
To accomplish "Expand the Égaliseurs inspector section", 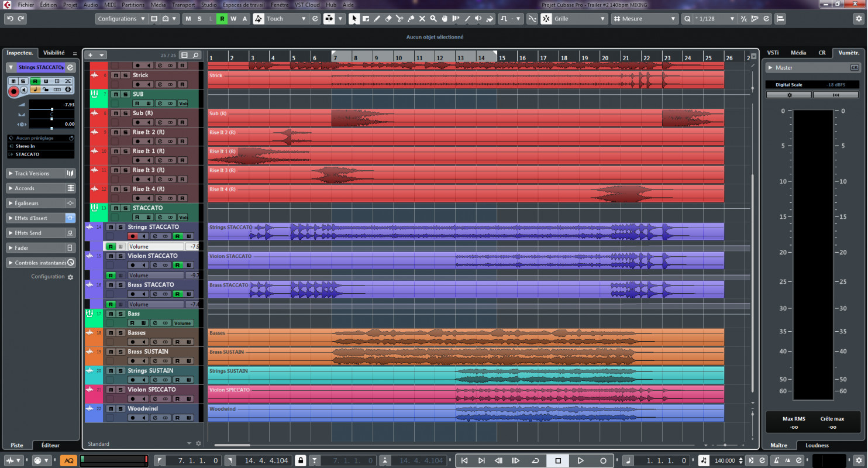I will tap(41, 203).
